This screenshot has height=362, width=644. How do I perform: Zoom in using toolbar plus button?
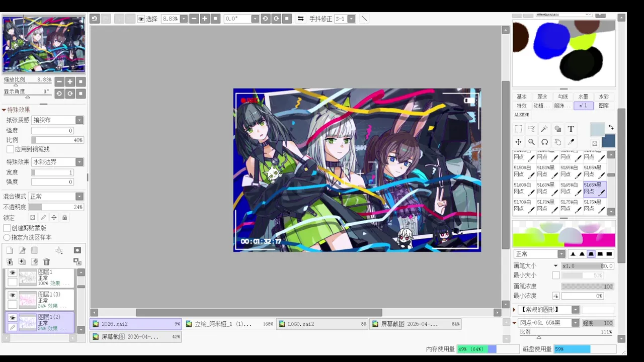coord(205,19)
